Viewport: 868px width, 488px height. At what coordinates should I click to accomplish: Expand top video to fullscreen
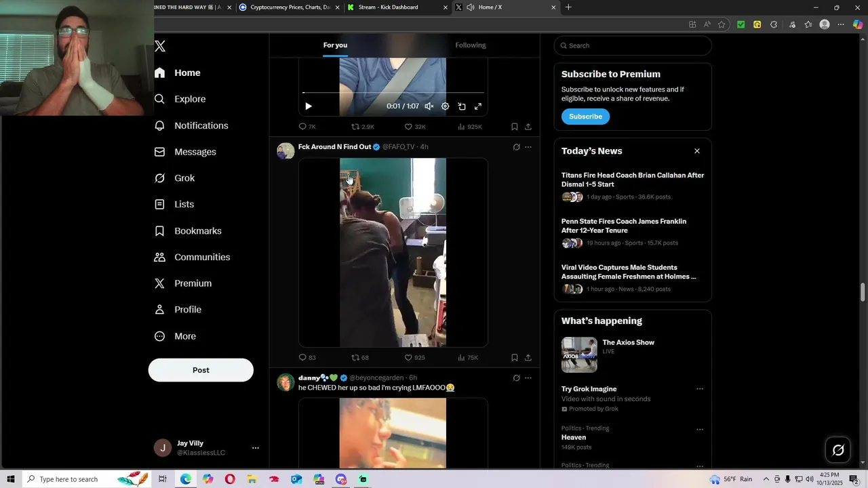pyautogui.click(x=478, y=106)
